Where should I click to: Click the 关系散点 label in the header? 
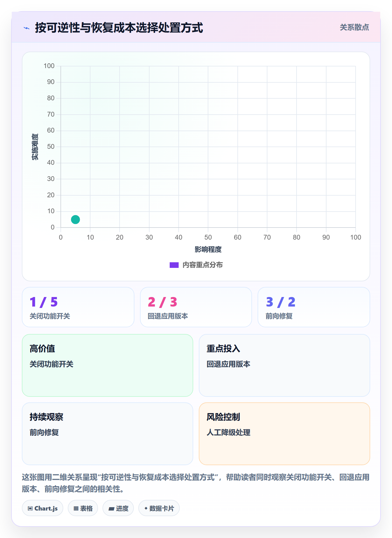tap(354, 27)
